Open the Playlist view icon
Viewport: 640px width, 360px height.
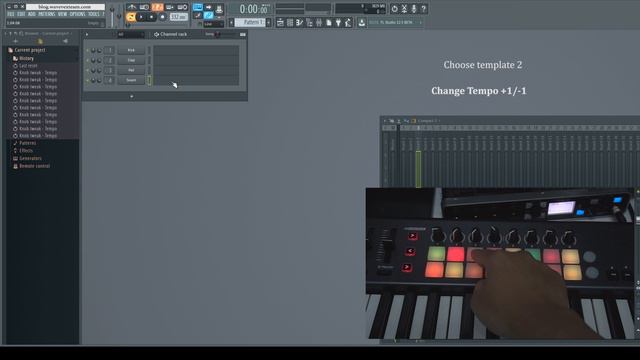click(280, 22)
